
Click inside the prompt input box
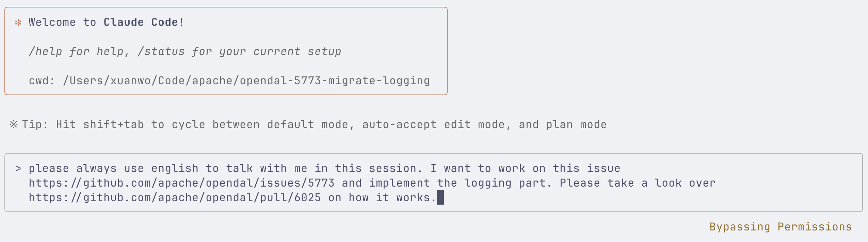(x=433, y=183)
